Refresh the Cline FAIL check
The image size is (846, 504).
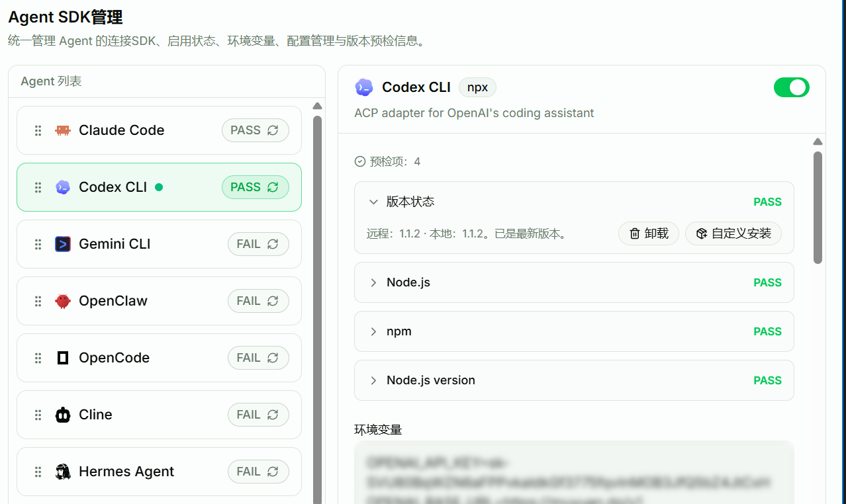coord(273,415)
